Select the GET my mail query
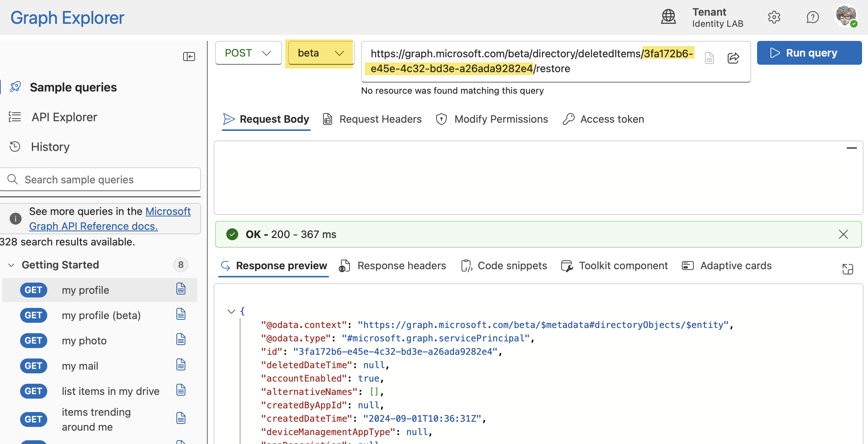Viewport: 868px width, 444px height. coord(100,366)
